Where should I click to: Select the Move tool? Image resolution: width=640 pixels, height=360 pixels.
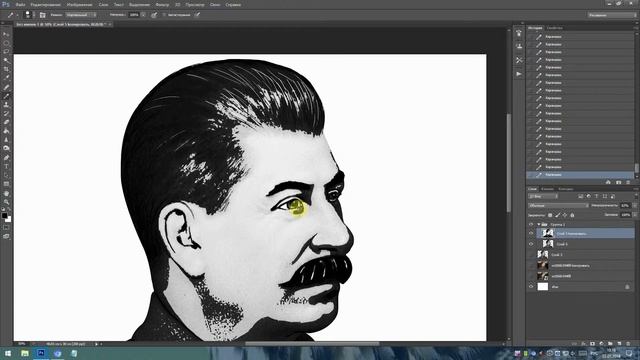click(6, 34)
